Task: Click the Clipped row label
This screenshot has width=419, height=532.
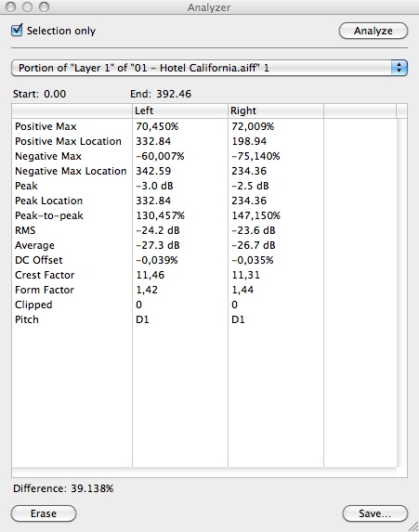Action: tap(33, 305)
